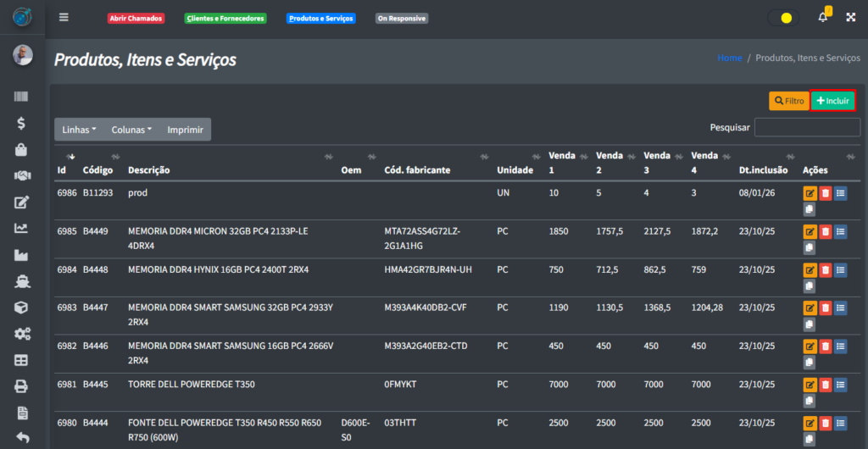Expand the Linhas dropdown
The image size is (868, 449).
click(x=79, y=130)
